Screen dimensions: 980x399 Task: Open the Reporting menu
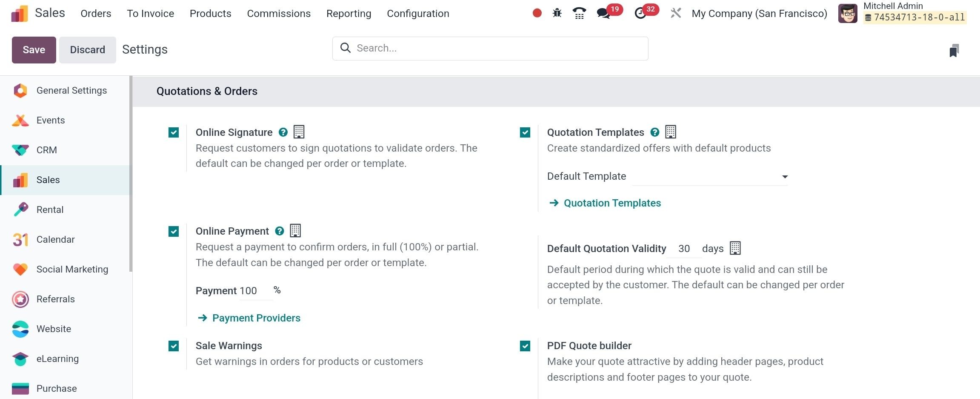point(349,14)
